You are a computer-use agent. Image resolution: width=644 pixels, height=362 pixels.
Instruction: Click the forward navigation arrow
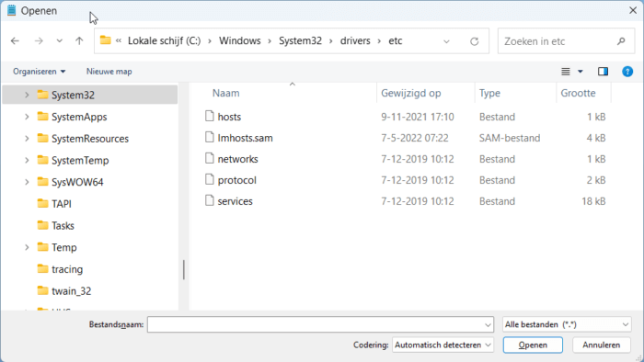[x=39, y=41]
